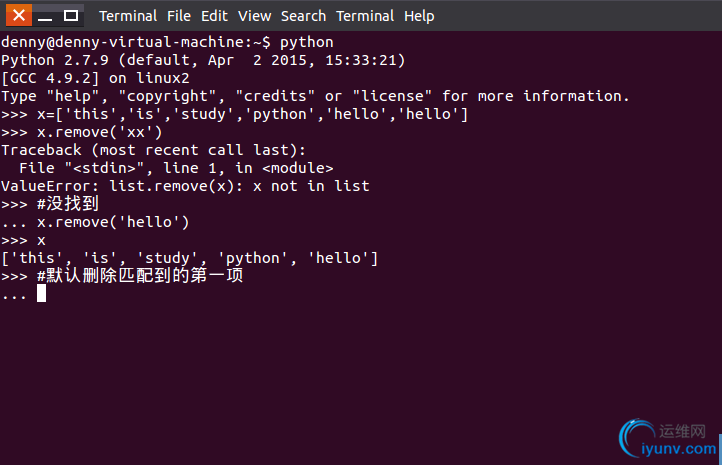
Task: Click the iyunv.com watermark logo
Action: (x=668, y=439)
